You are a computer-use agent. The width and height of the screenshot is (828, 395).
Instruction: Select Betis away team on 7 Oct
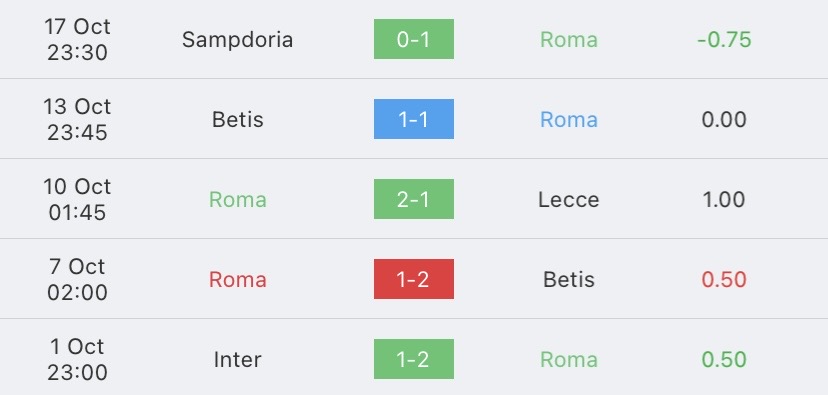coord(569,279)
